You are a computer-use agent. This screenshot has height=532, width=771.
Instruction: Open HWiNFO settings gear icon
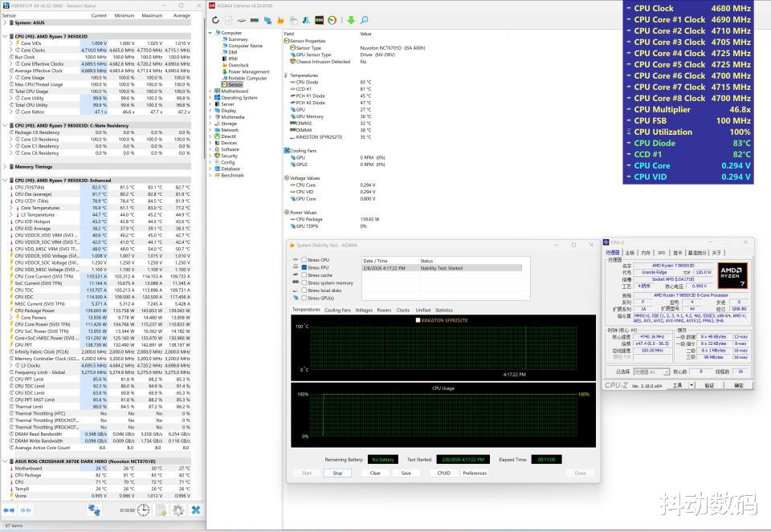[178, 510]
